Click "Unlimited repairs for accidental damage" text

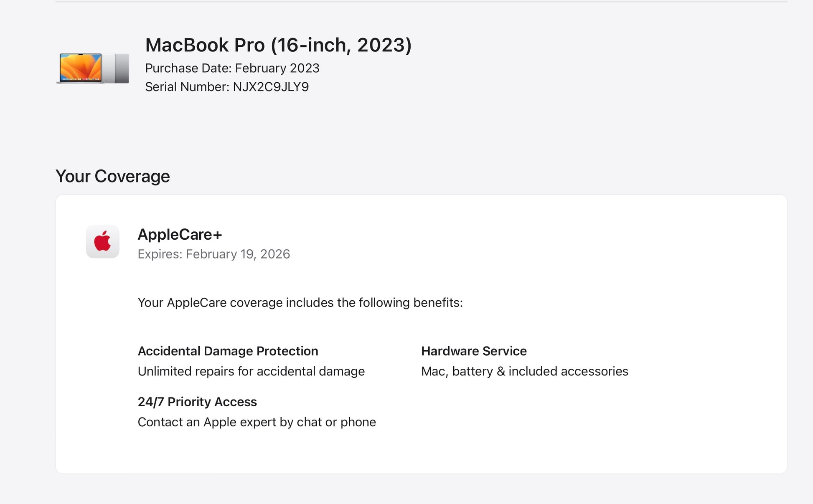(x=251, y=371)
